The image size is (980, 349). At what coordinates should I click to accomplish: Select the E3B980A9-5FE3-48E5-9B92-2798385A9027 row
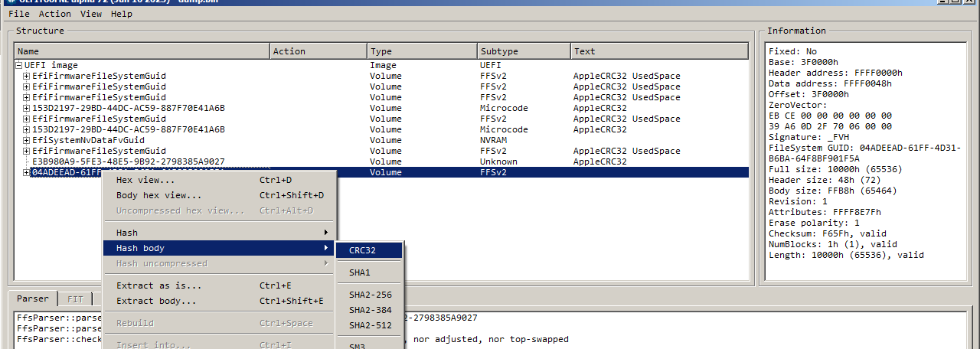pos(381,161)
